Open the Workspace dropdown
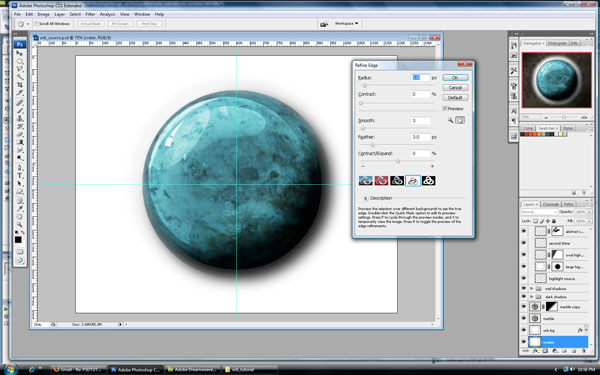Viewport: 600px width, 375px height. click(x=346, y=24)
